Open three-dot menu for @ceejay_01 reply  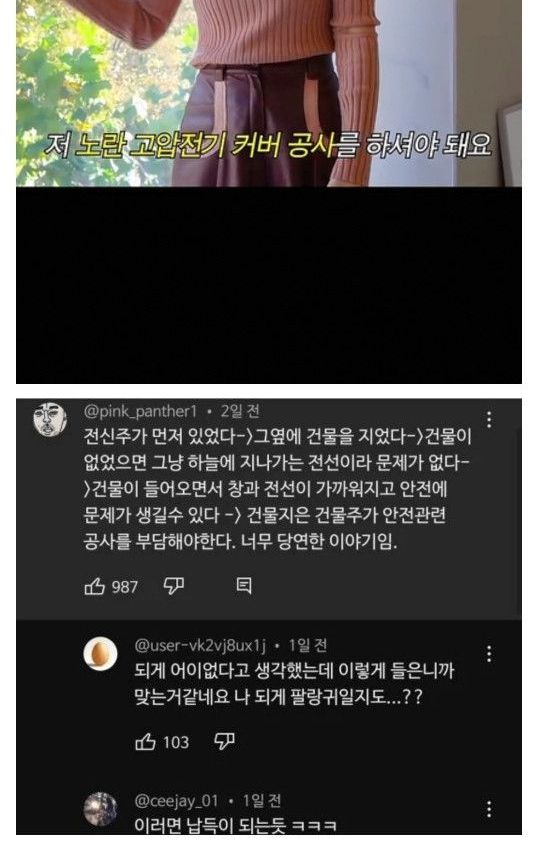[489, 809]
